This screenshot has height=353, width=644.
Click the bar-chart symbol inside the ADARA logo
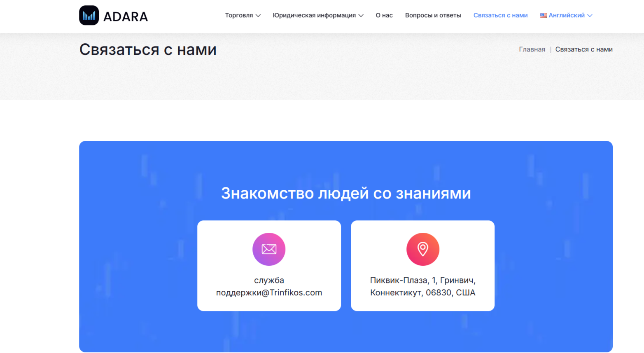[x=89, y=15]
